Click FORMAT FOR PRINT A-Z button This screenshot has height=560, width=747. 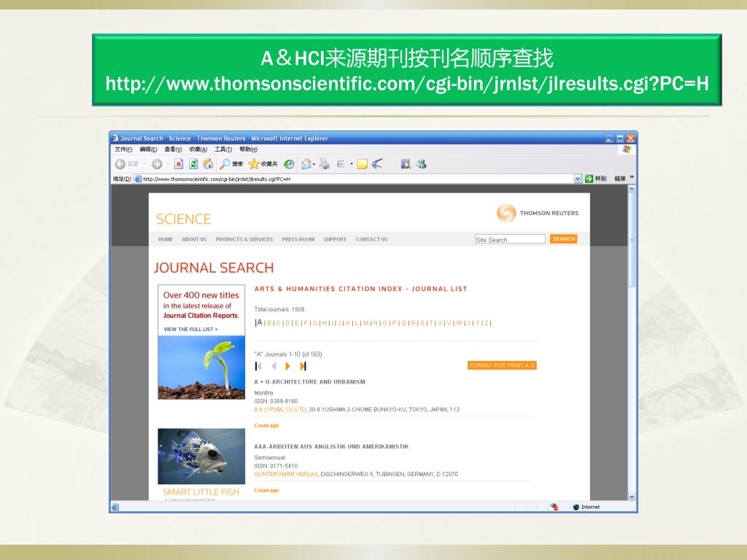[502, 366]
